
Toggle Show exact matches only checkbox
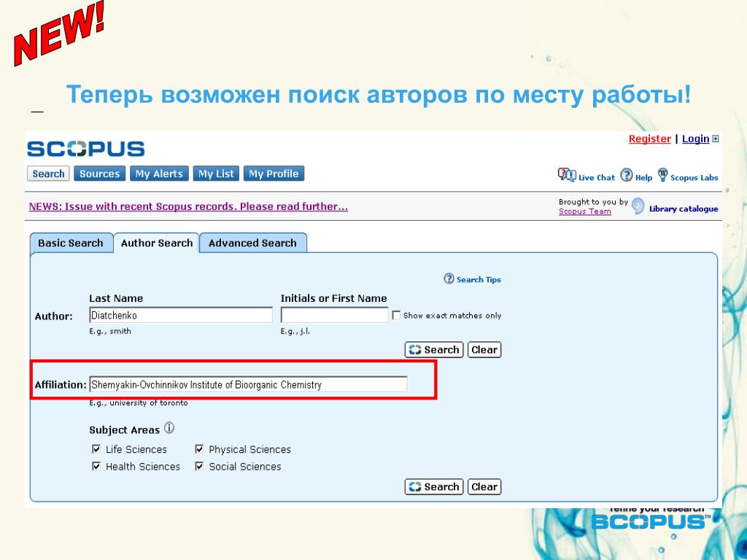396,315
